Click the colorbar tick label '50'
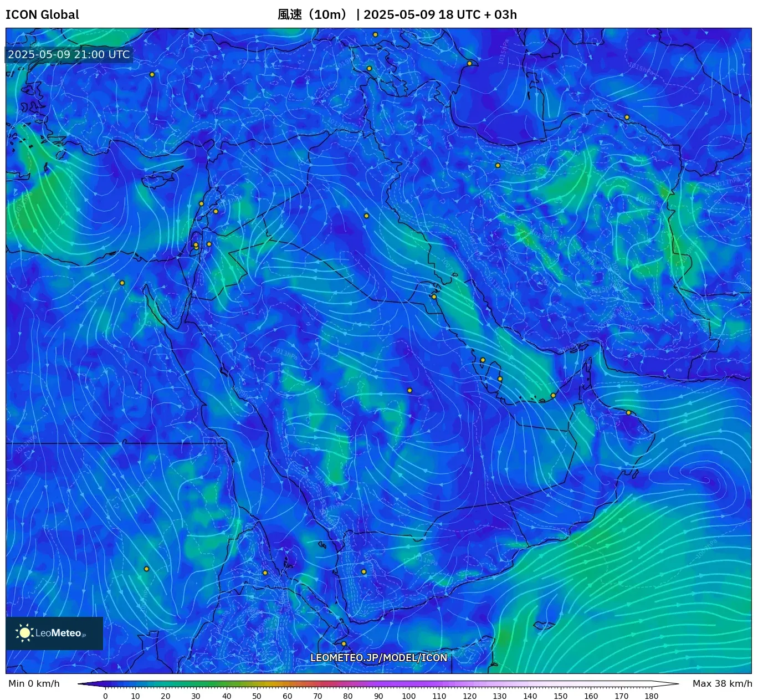Screen dimensions: 758x700 click(257, 696)
